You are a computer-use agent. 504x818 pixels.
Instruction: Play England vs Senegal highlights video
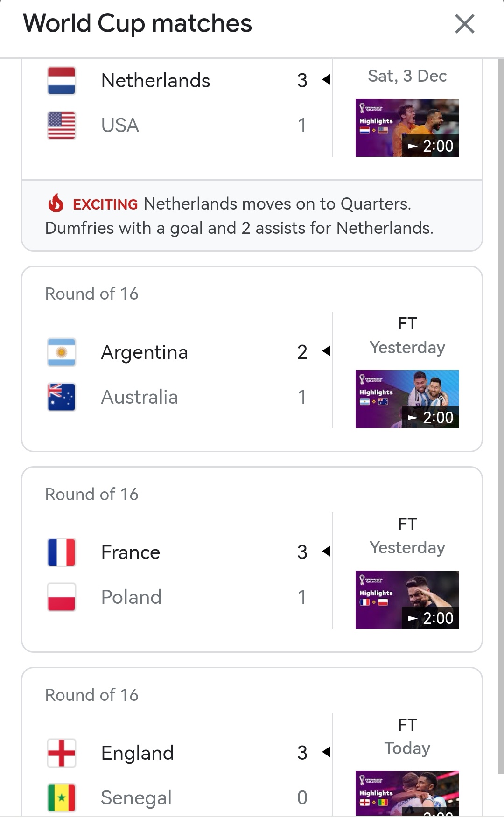(407, 793)
